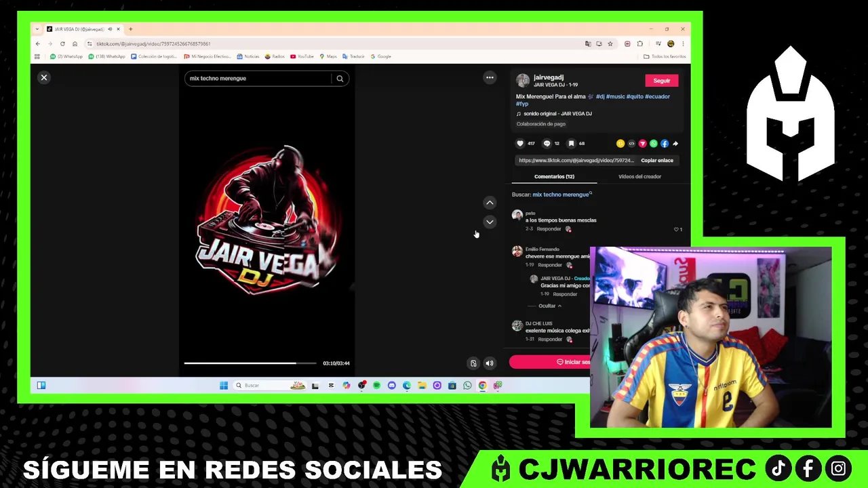Bookmark page with star icon
The height and width of the screenshot is (488, 868).
tap(610, 44)
